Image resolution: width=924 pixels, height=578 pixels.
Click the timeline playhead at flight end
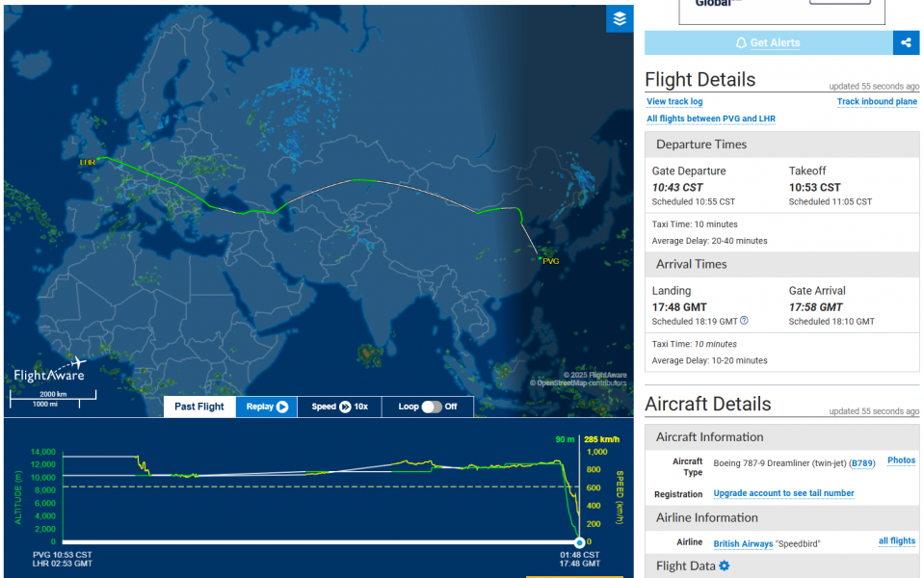(579, 542)
